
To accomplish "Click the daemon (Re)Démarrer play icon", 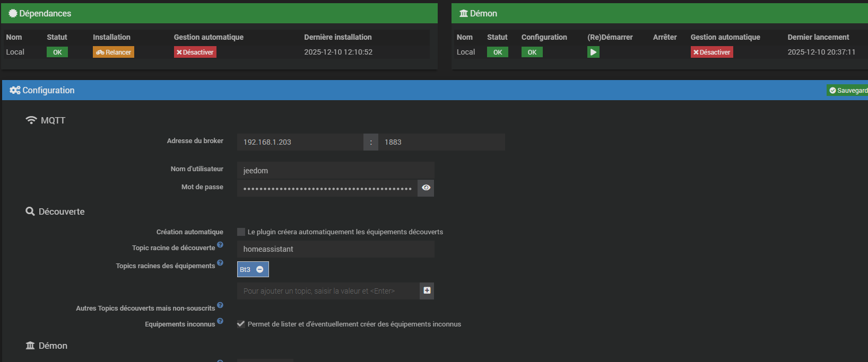I will [593, 52].
